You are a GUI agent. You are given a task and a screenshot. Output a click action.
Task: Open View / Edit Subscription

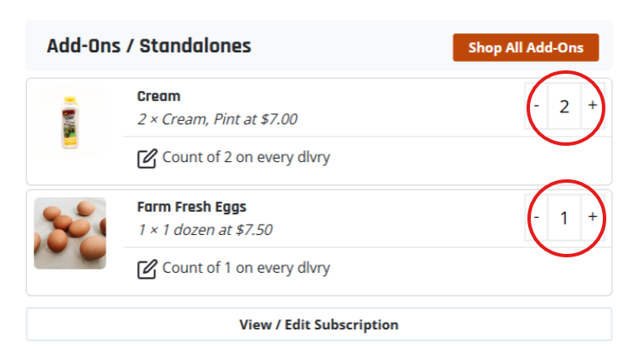[x=319, y=325]
